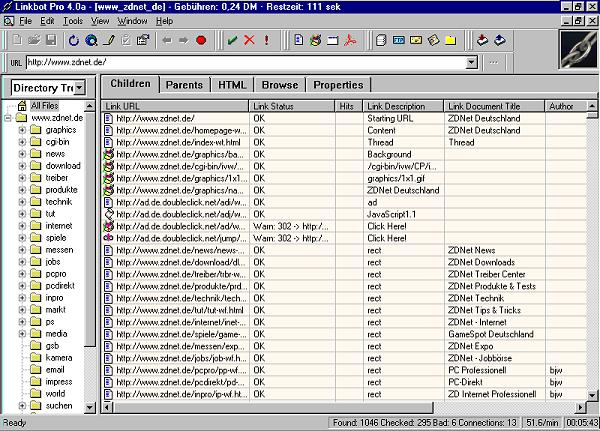Click the clipboard checklist toolbar icon
Screen dimensions: 600x431
tap(126, 40)
